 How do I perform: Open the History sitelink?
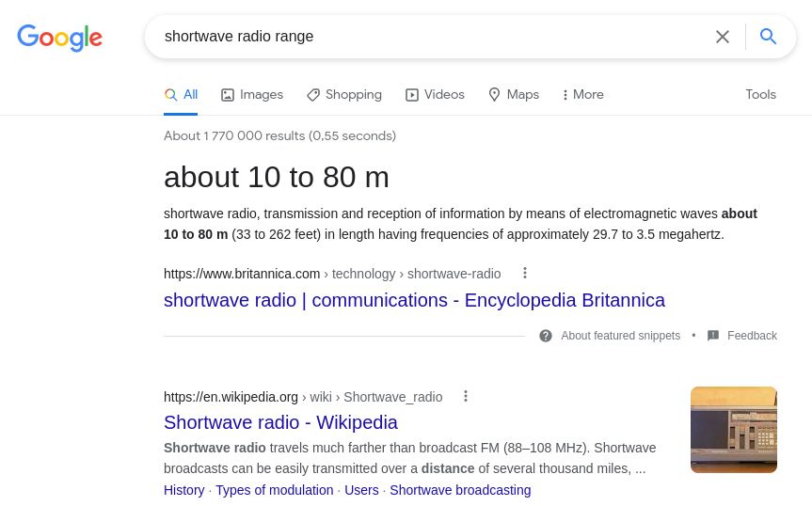pyautogui.click(x=183, y=490)
